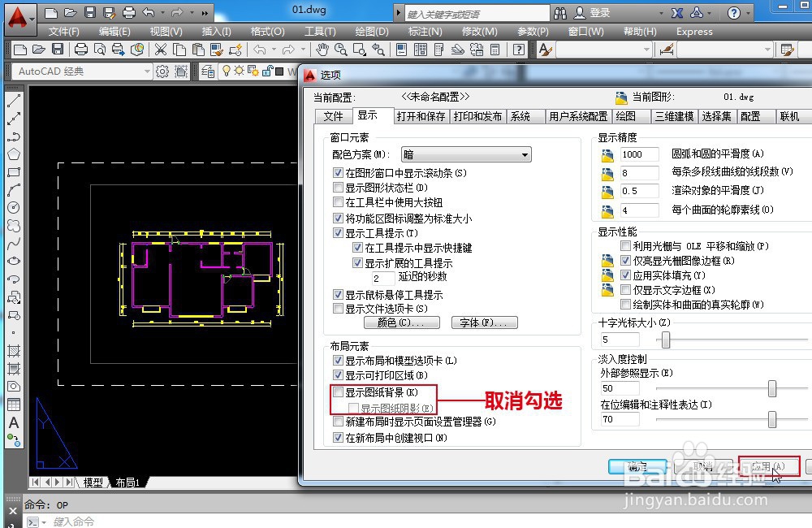Expand the Help dropdown arrow in title bar
812x528 pixels.
point(749,13)
